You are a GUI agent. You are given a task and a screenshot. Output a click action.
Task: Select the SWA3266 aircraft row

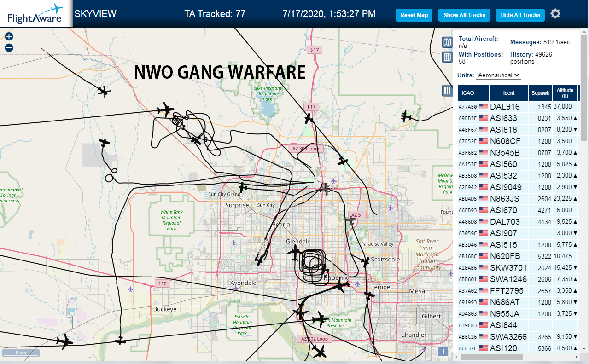coord(518,337)
